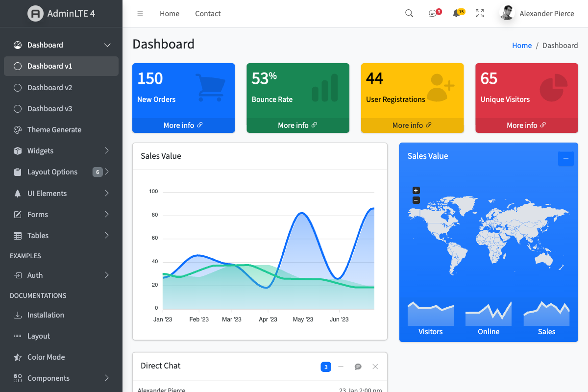
Task: Collapse the blue Sales Value map card
Action: point(565,159)
